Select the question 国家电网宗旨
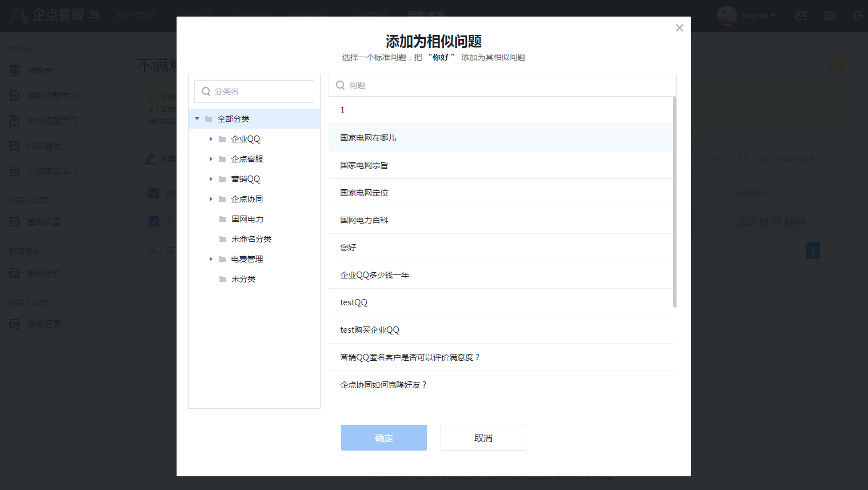 (501, 165)
